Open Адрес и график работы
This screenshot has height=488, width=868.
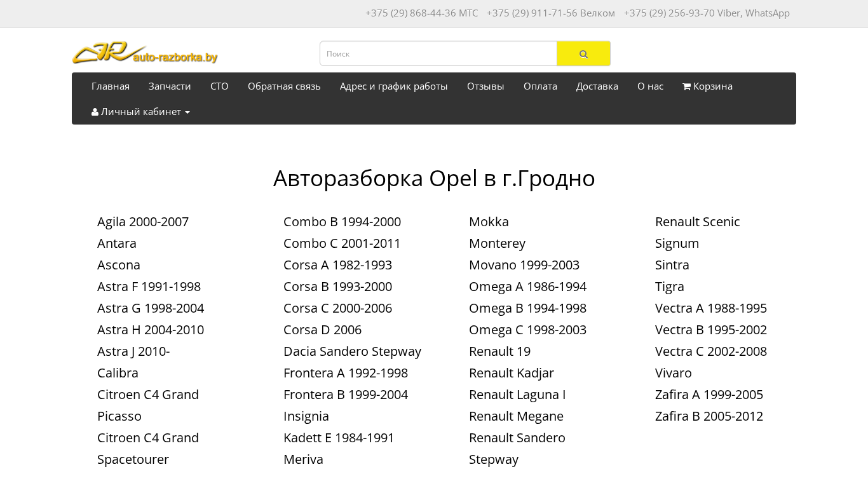pos(394,86)
